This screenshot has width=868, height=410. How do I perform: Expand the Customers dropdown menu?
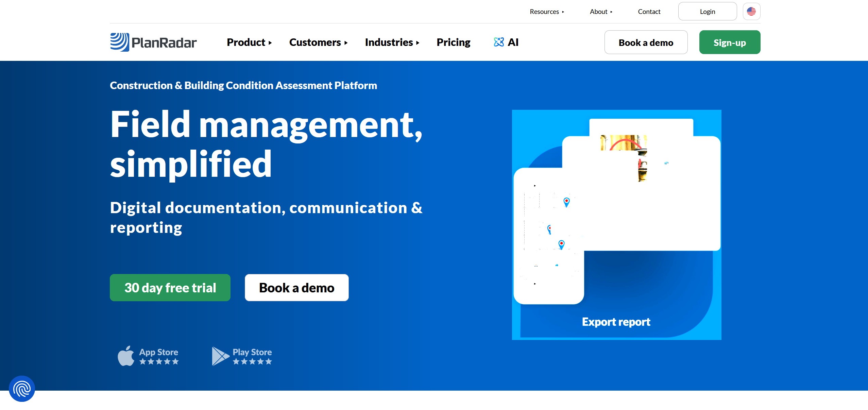click(x=318, y=42)
